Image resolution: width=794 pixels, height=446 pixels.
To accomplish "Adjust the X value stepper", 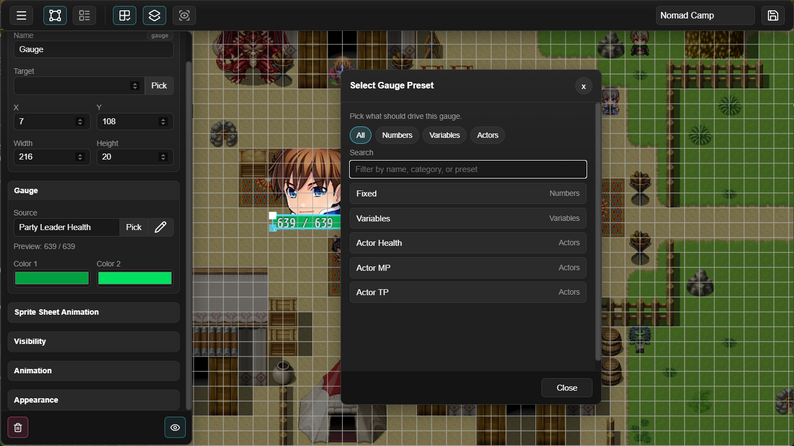I will click(80, 121).
